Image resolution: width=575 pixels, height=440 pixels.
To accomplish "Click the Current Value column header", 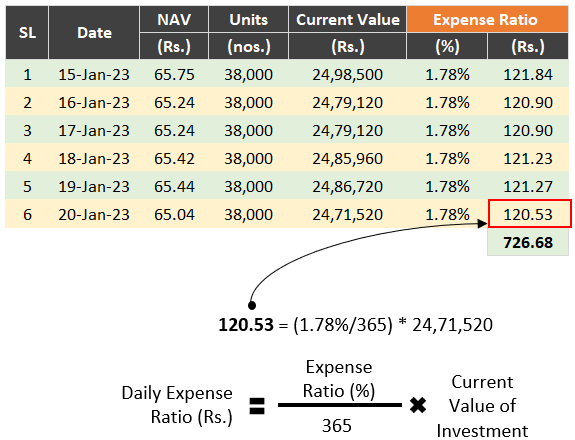I will pyautogui.click(x=347, y=19).
